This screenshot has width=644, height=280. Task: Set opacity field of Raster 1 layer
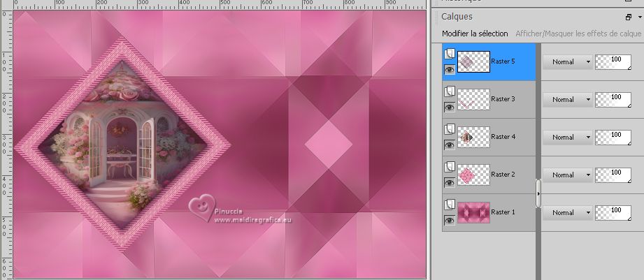pyautogui.click(x=613, y=213)
